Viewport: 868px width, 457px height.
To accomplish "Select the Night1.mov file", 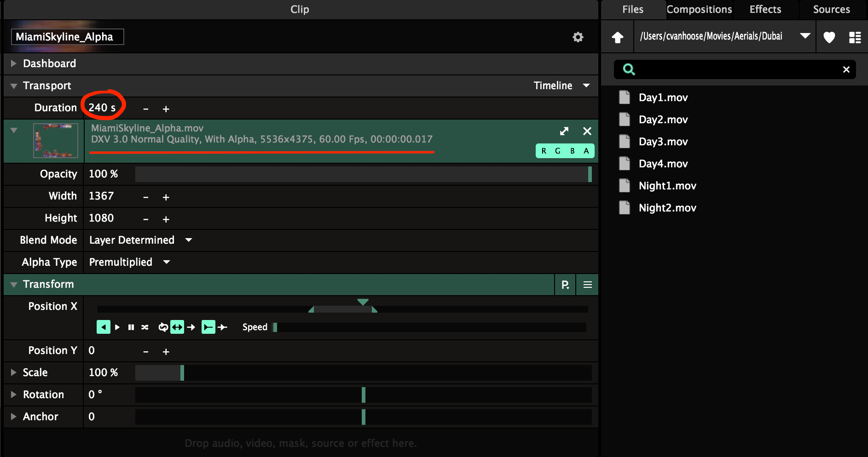I will tap(667, 186).
